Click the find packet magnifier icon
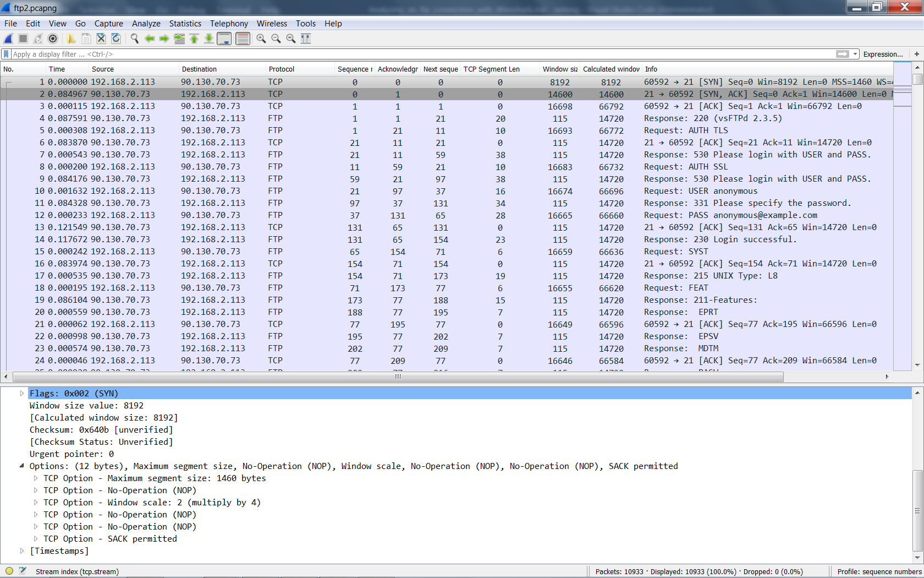Screen dimensions: 924x578 pos(135,39)
